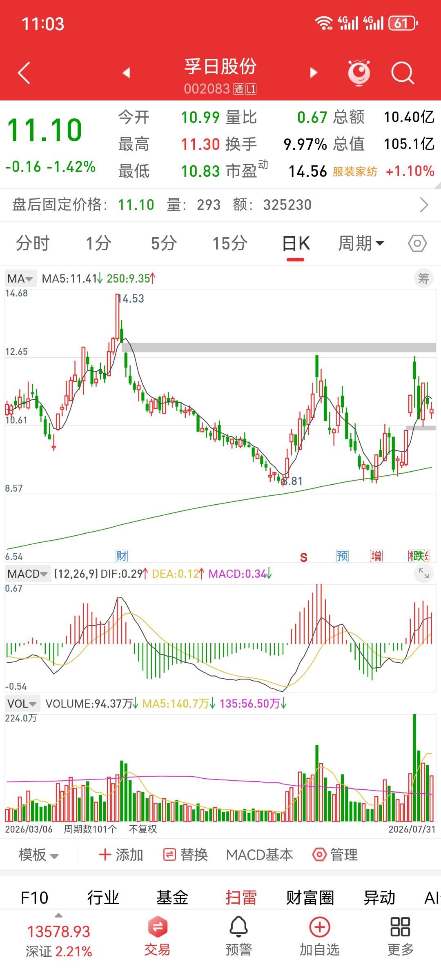Screen dimensions: 441x980
Task: Open the mascot assistant icon
Action: point(359,72)
